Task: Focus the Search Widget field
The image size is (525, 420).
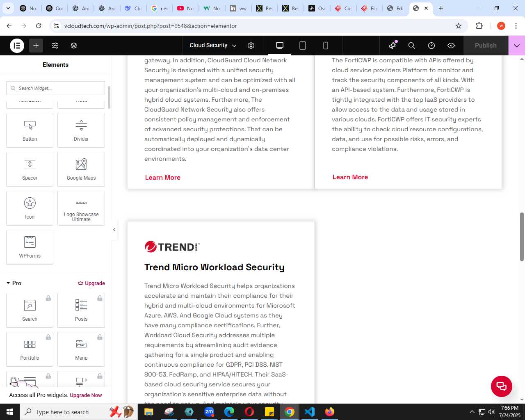Action: [55, 88]
